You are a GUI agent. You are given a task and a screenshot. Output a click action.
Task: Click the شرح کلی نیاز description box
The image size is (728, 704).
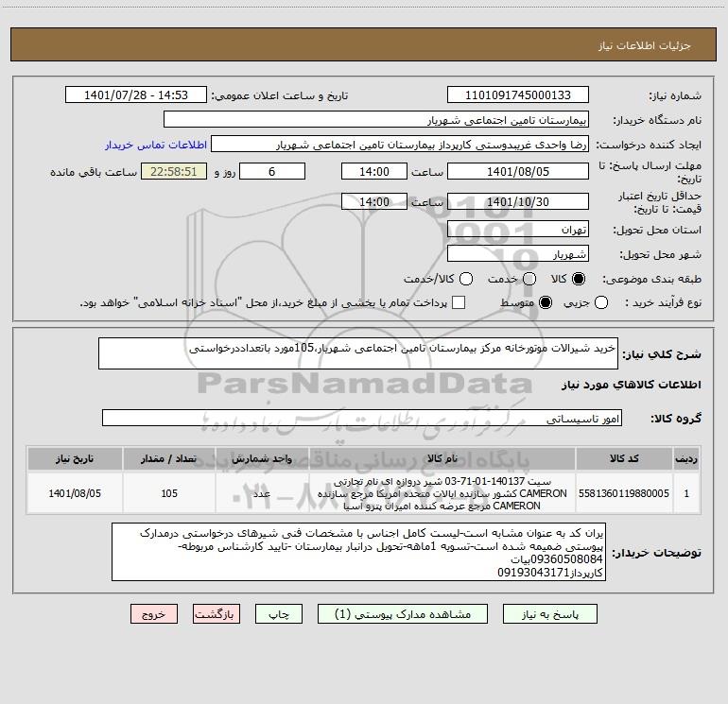click(x=358, y=353)
